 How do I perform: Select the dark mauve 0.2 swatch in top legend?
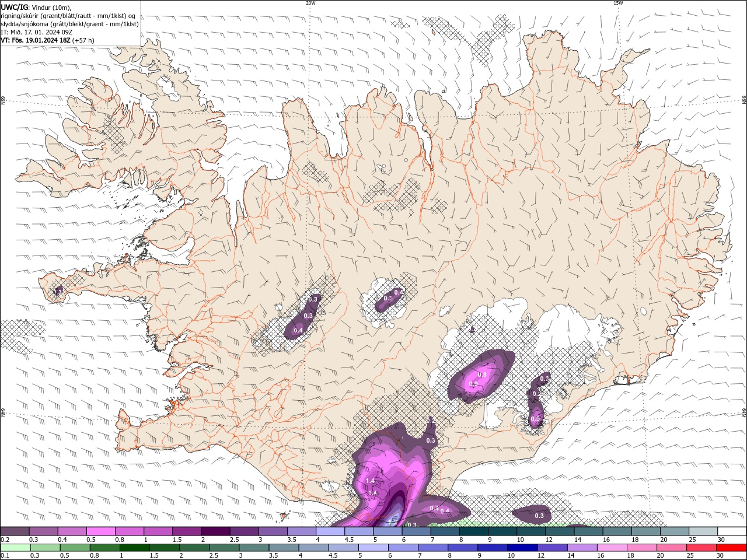[x=15, y=531]
